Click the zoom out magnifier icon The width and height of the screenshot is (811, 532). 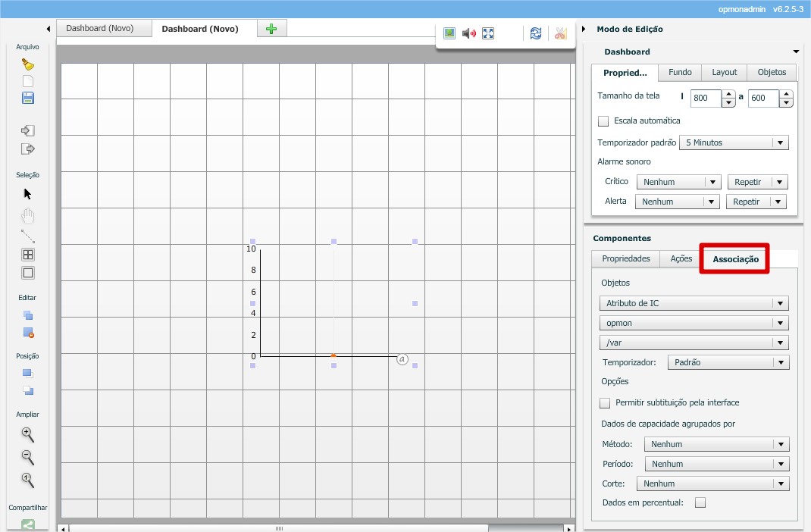[x=28, y=457]
